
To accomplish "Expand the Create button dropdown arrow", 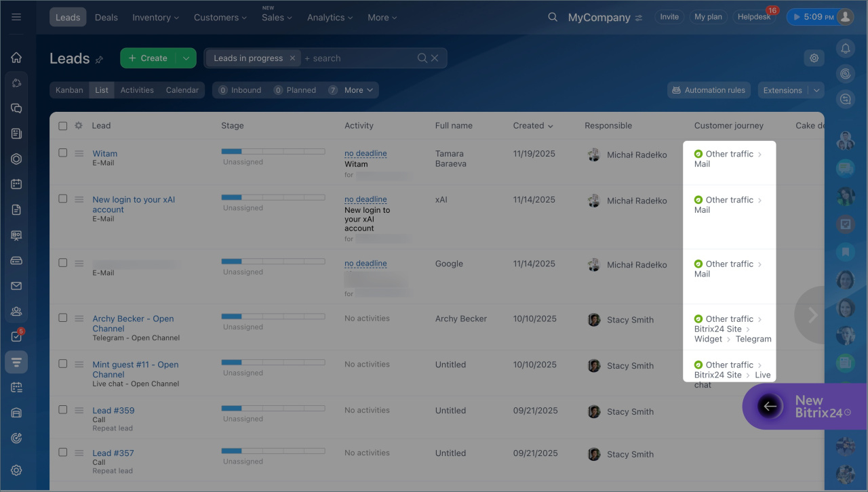I will point(186,58).
